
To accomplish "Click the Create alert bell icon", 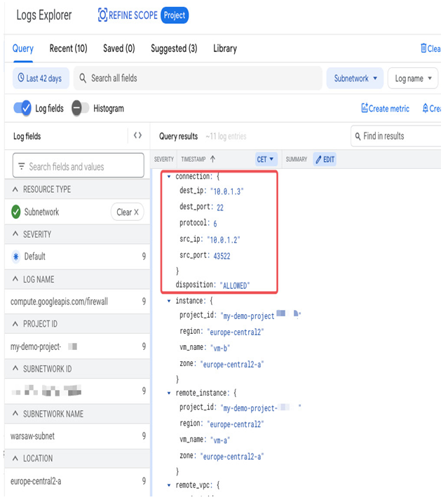I will click(x=425, y=108).
